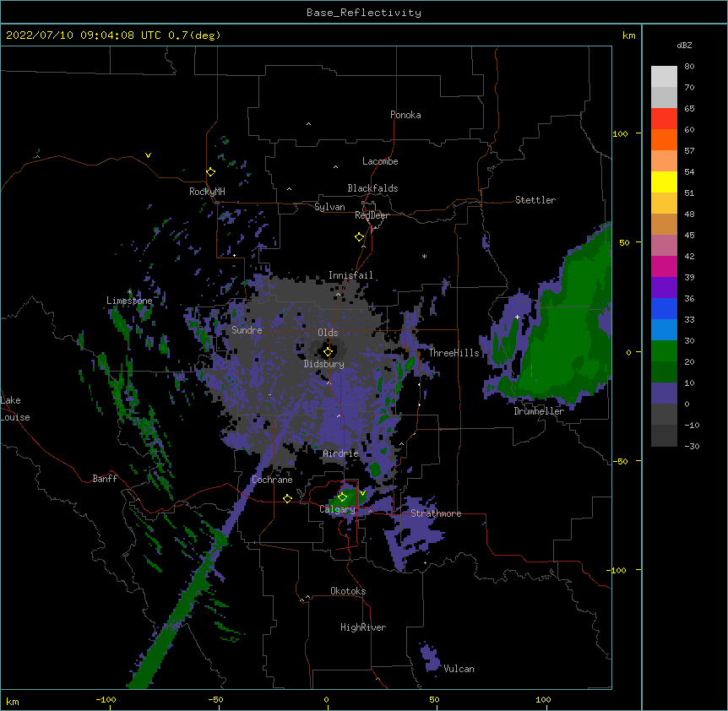Pick the red 60-65 dBZ legend swatch
Viewport: 728px width, 711px height.
click(x=664, y=118)
